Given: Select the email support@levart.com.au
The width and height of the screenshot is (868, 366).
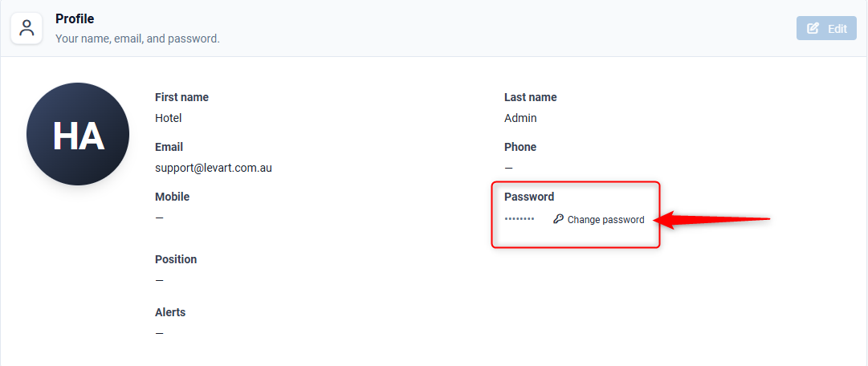Looking at the screenshot, I should [x=213, y=168].
